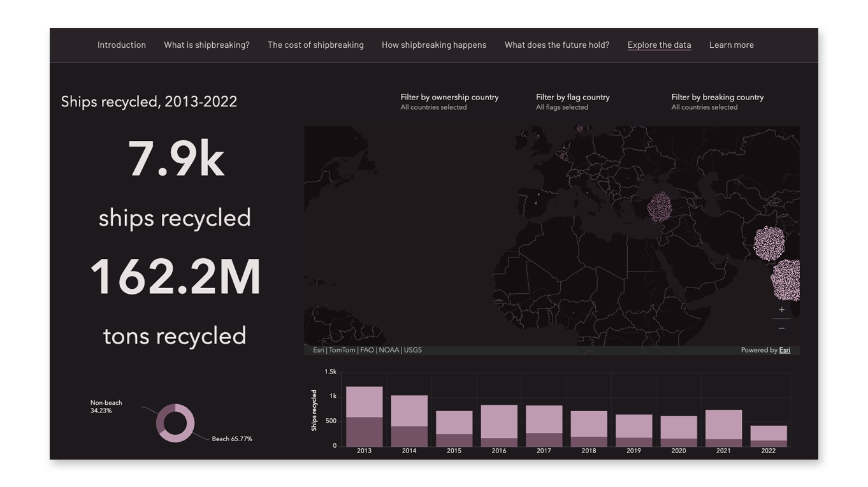The image size is (868, 487).
Task: Open What does the future hold?
Action: [557, 45]
